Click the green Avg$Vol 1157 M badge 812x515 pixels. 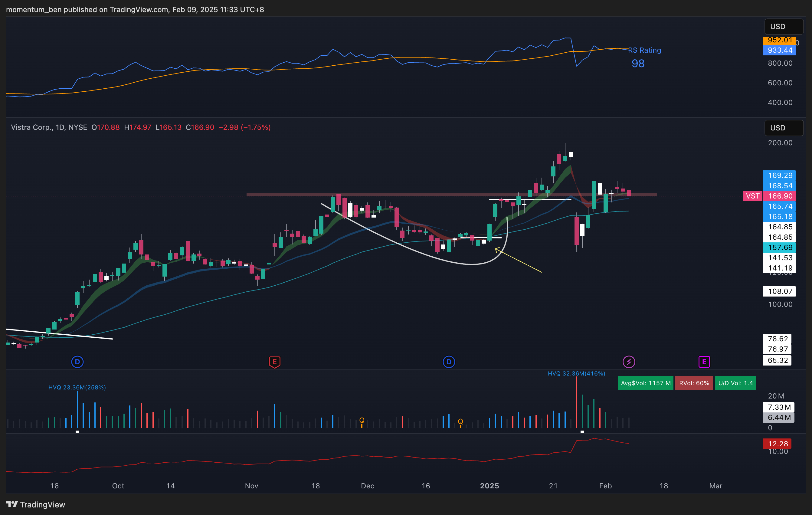tap(645, 383)
